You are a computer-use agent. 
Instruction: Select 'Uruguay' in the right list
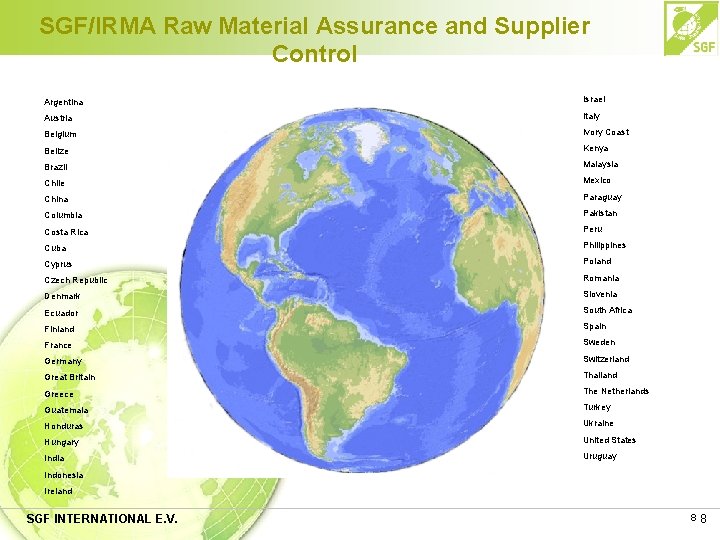coord(600,456)
